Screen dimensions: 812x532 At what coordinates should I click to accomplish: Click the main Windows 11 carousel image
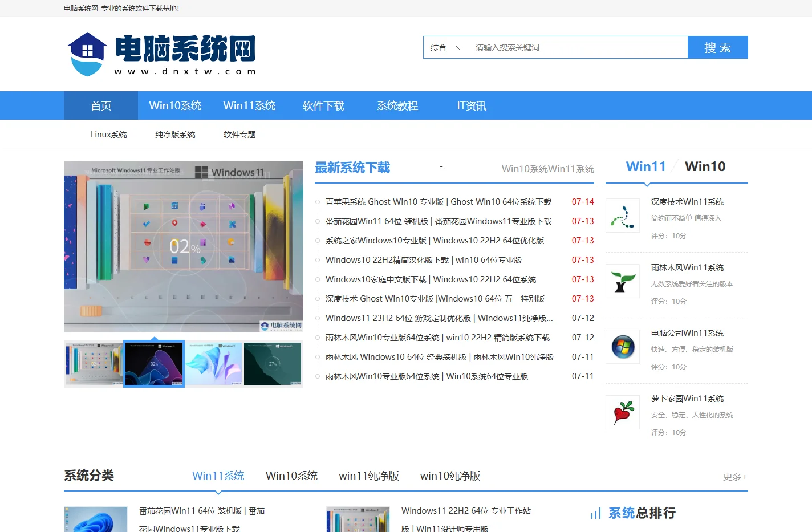pyautogui.click(x=184, y=246)
